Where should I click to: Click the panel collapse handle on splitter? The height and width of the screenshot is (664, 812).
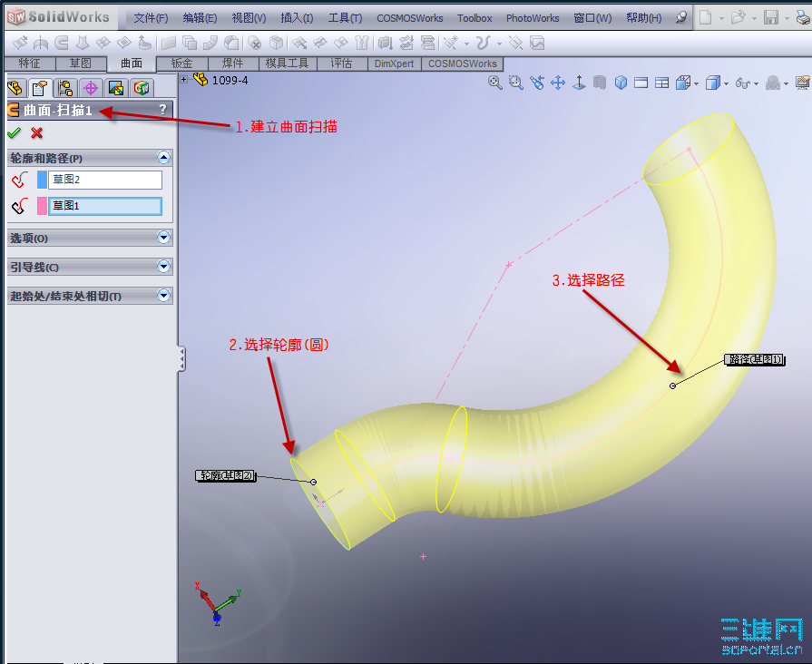181,358
